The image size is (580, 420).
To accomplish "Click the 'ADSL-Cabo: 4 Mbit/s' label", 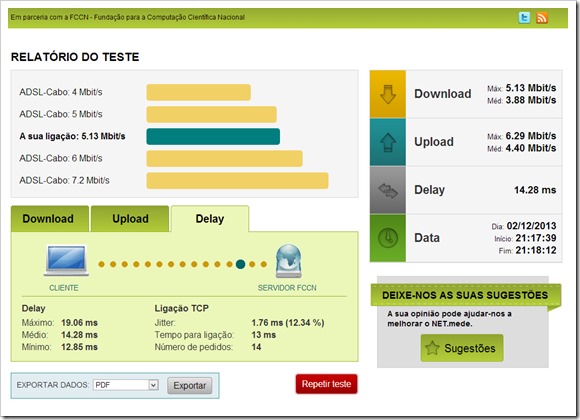I will coord(61,92).
